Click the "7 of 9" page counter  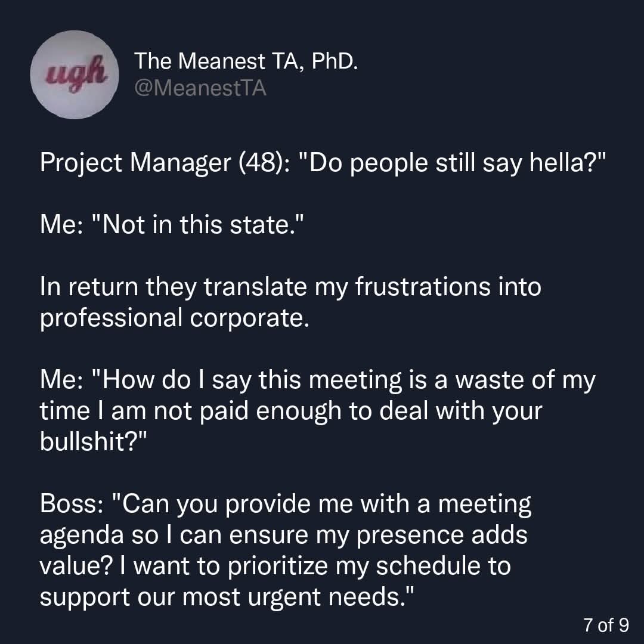pyautogui.click(x=605, y=625)
